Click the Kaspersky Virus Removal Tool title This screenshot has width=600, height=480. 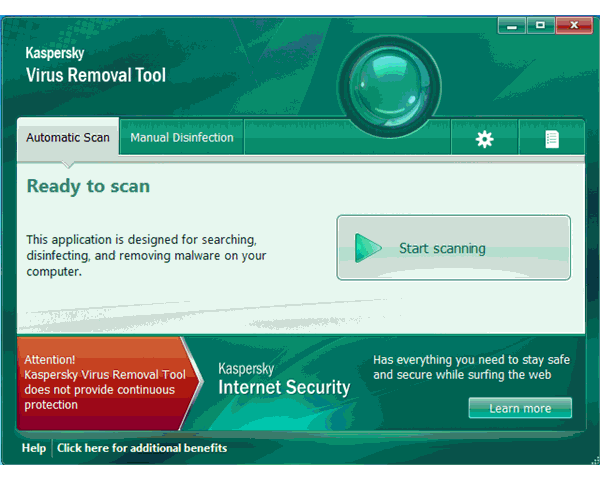[96, 66]
